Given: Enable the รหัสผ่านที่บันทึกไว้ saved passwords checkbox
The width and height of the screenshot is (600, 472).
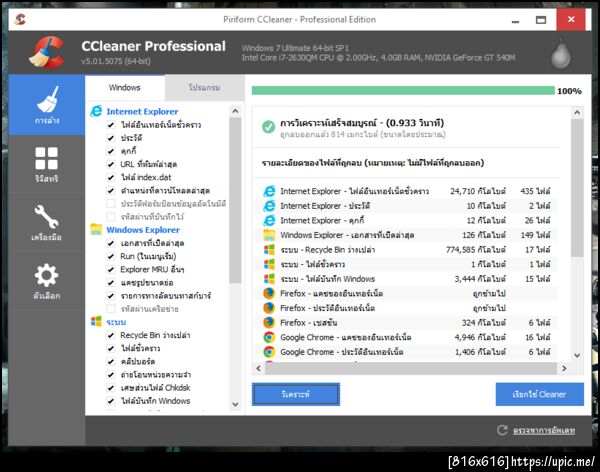Looking at the screenshot, I should point(111,217).
